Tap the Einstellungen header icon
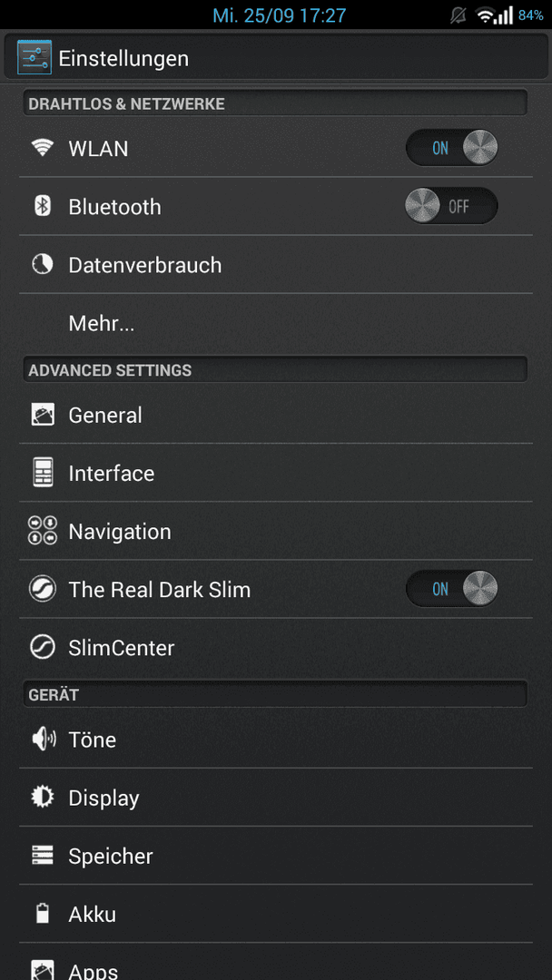The height and width of the screenshot is (980, 552). tap(34, 57)
